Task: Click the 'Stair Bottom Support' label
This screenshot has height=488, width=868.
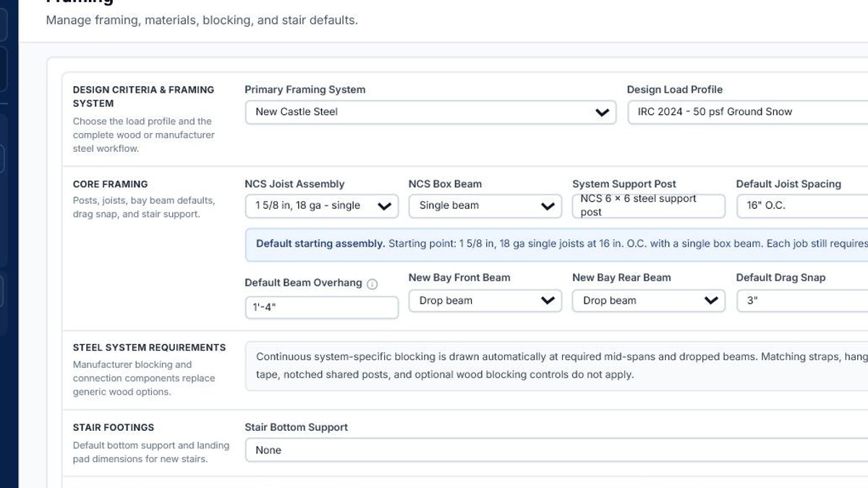Action: 296,427
